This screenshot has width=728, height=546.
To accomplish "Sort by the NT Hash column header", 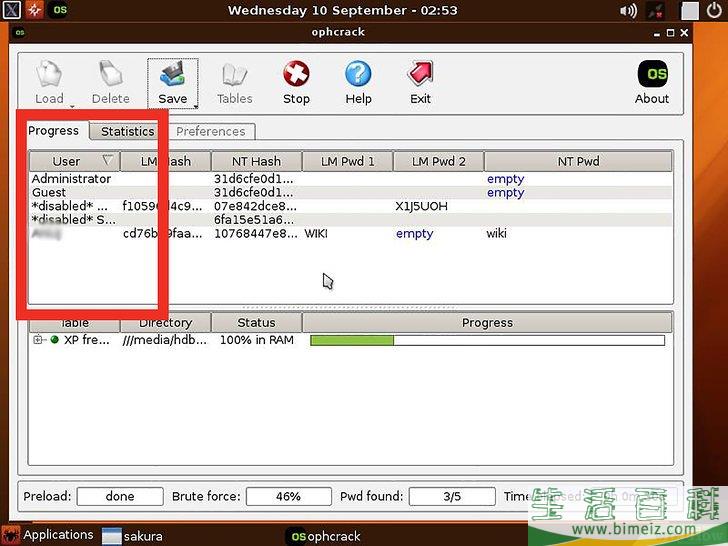I will (256, 161).
